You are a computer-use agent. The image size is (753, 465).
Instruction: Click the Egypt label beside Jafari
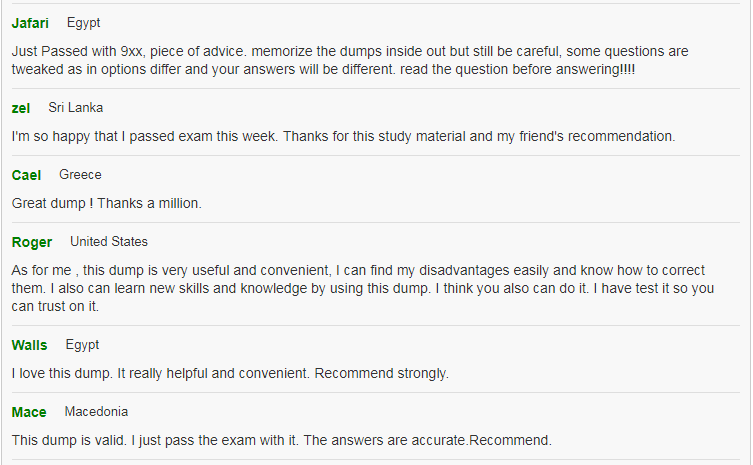pos(84,23)
